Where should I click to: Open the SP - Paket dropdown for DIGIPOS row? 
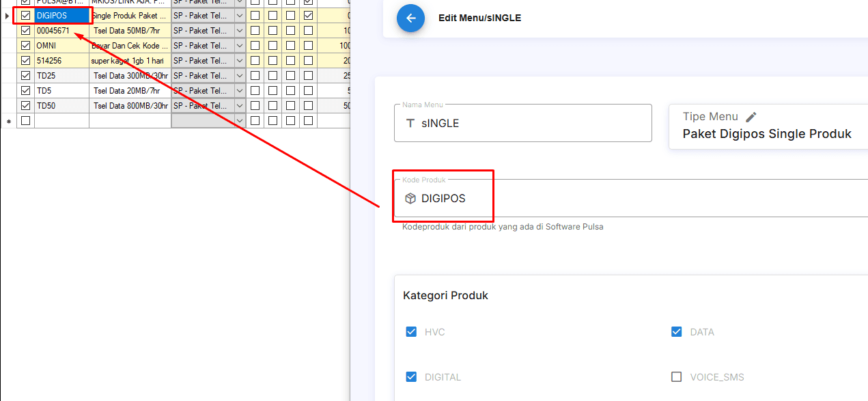pyautogui.click(x=239, y=16)
